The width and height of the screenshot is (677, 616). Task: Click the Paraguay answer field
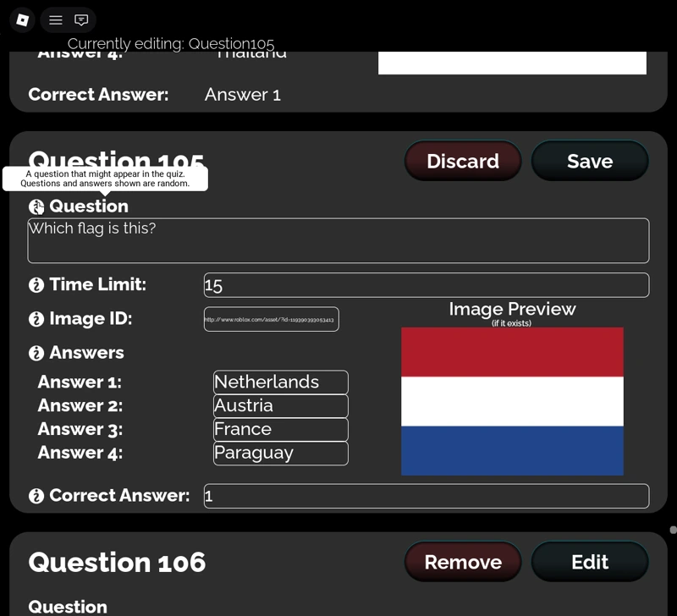[x=280, y=453]
